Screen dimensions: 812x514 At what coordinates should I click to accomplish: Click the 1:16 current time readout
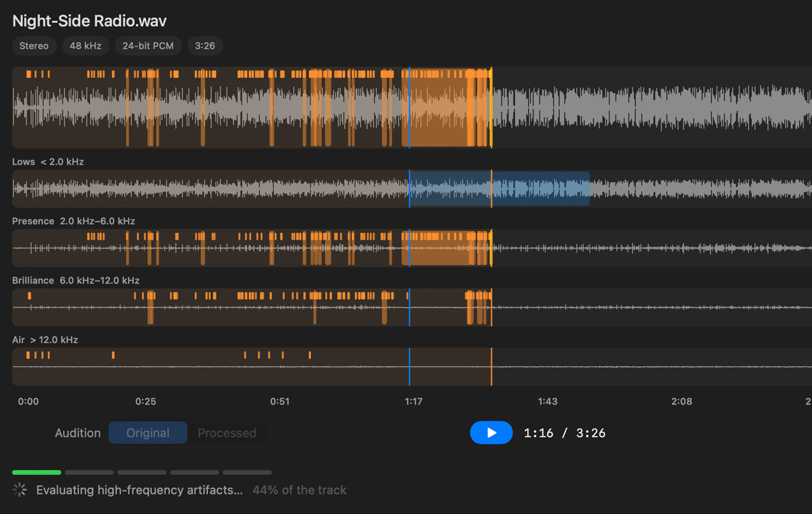click(x=538, y=433)
